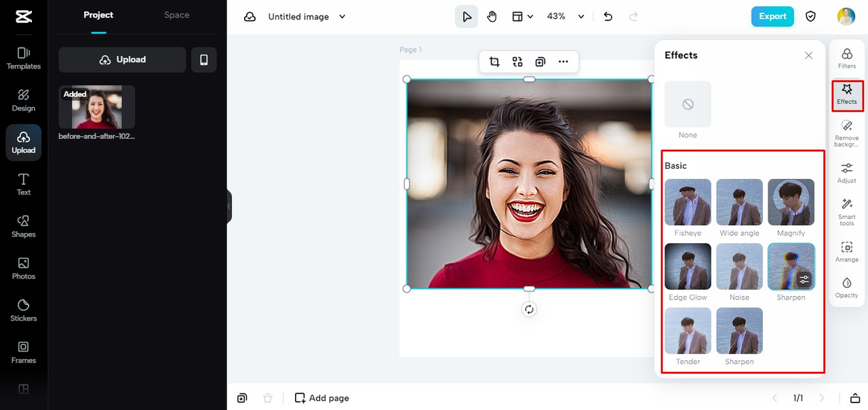The image size is (868, 410).
Task: Click the delete page trash icon
Action: point(268,398)
